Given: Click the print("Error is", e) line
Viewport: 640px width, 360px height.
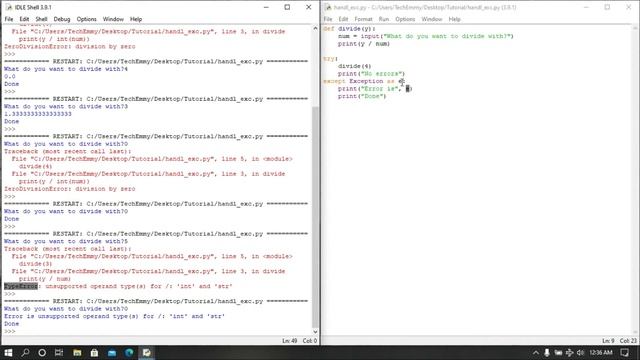Looking at the screenshot, I should pos(375,89).
